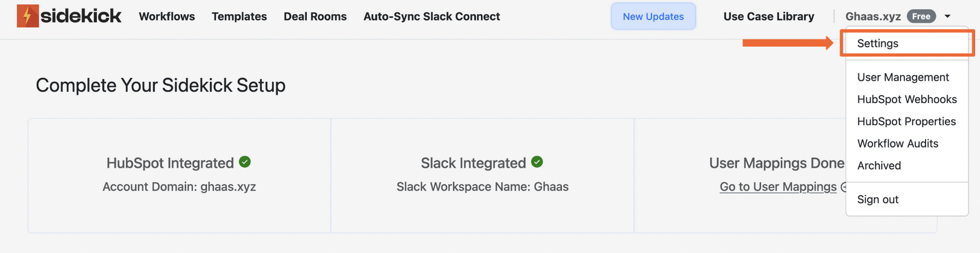Screen dimensions: 980x253
Task: Switch to Deal Rooms
Action: [315, 16]
